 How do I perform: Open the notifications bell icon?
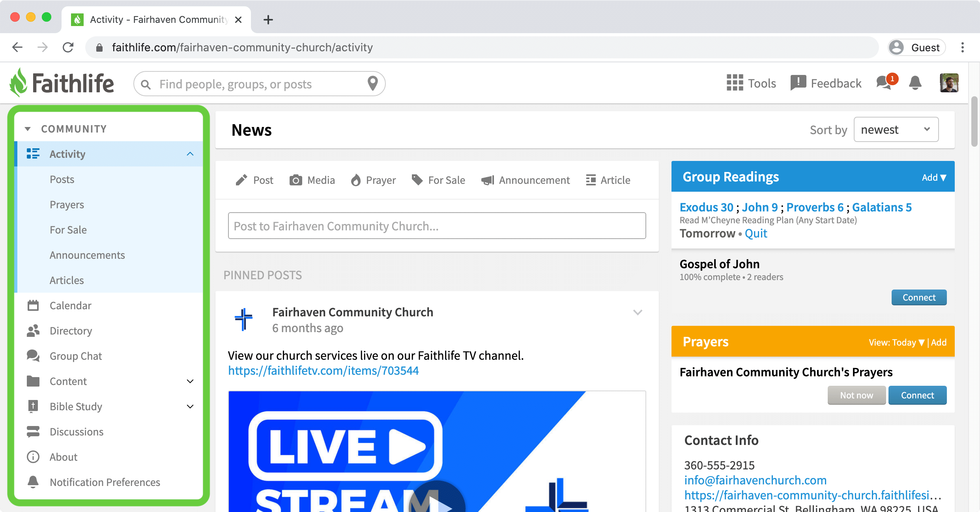tap(915, 83)
